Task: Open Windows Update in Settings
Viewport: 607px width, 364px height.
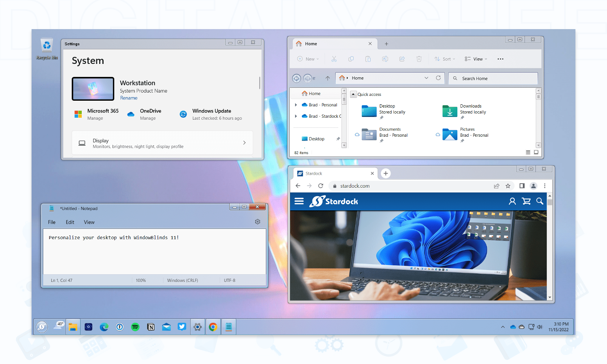Action: pyautogui.click(x=211, y=114)
